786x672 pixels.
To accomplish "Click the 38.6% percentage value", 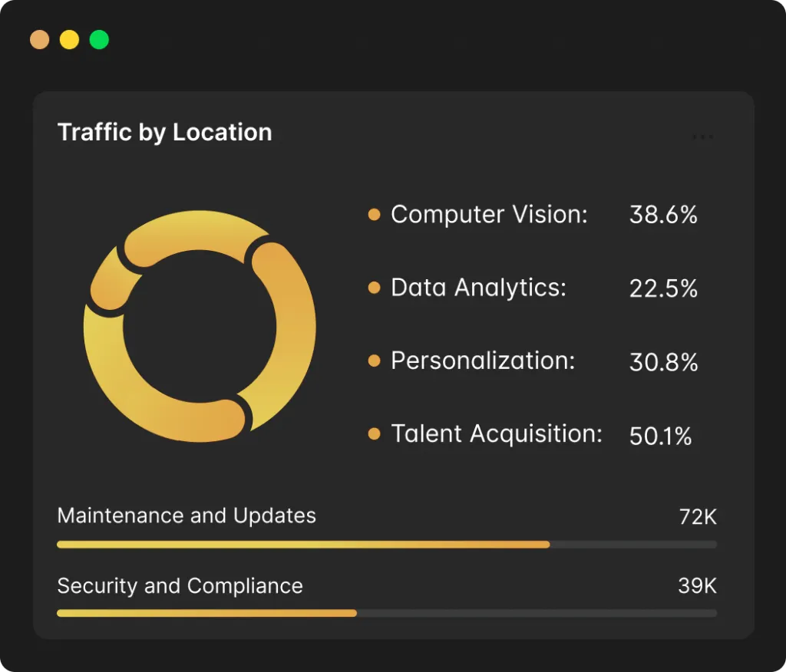I will point(663,215).
